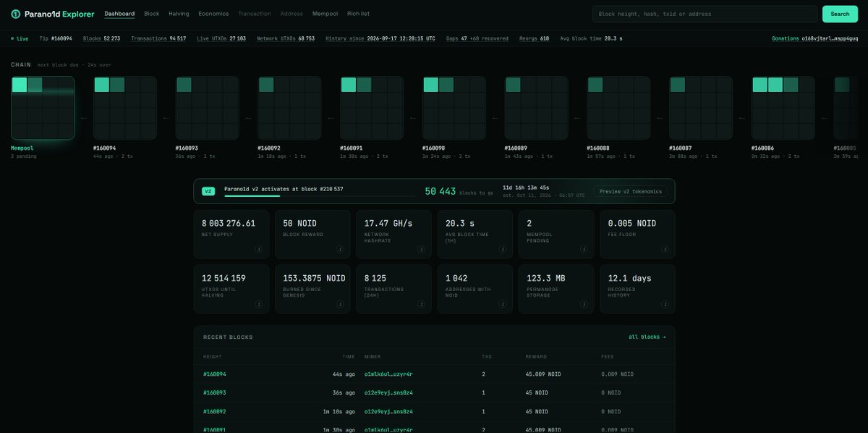The height and width of the screenshot is (433, 868).
Task: Click the Avg block time status entry
Action: click(x=591, y=38)
